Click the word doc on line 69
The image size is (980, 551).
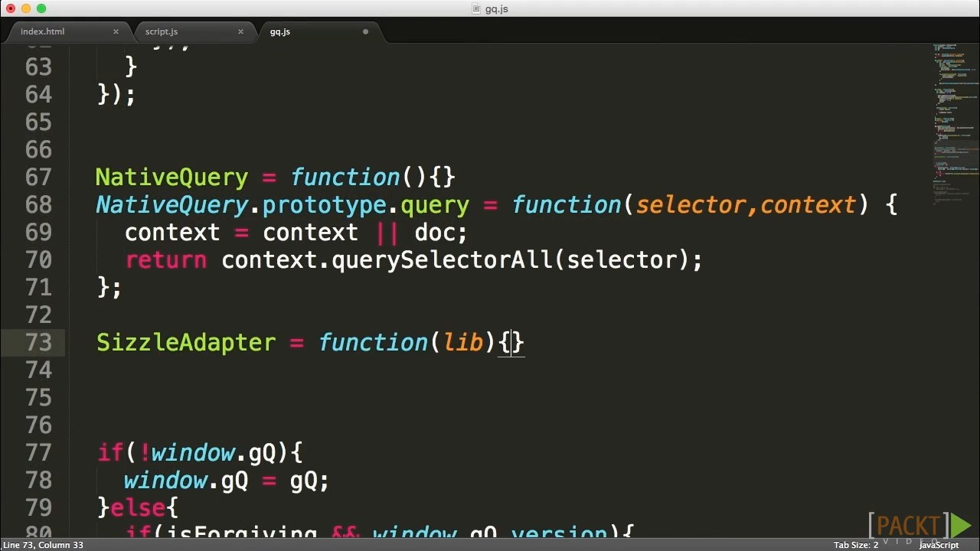coord(435,233)
